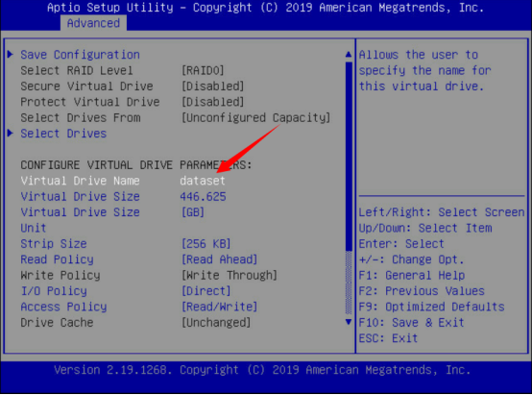Click the triangle arrow beside Save Configuration
Screen dimensions: 532x395
coord(11,55)
